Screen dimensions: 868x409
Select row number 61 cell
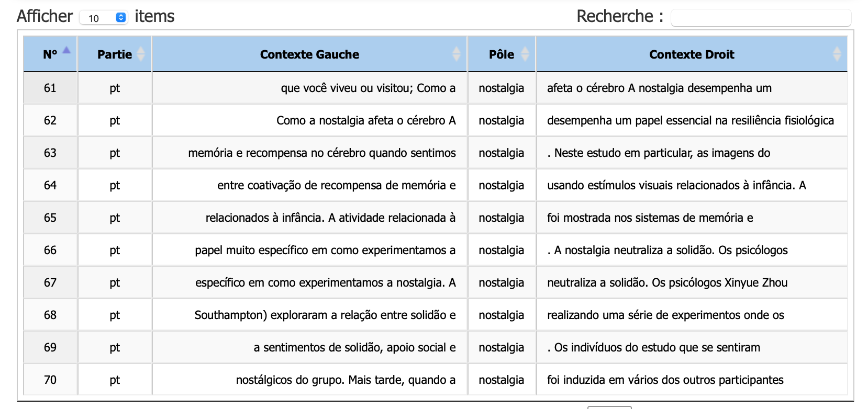coord(50,88)
